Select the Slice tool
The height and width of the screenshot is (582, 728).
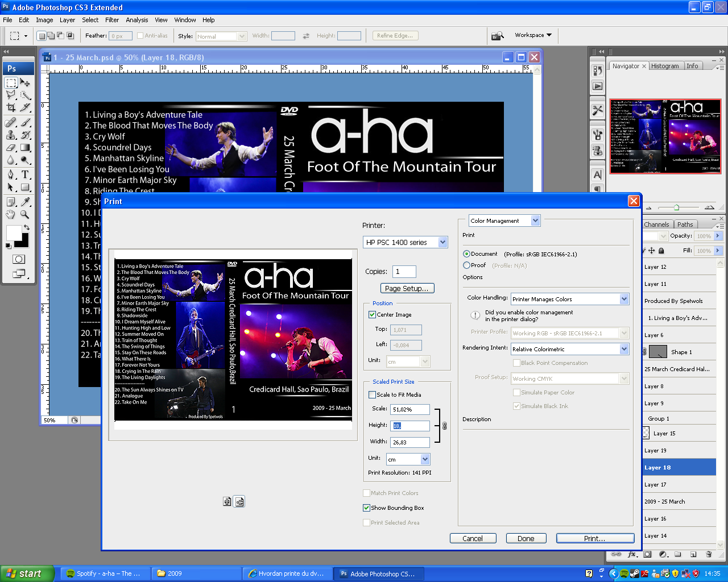[25, 107]
